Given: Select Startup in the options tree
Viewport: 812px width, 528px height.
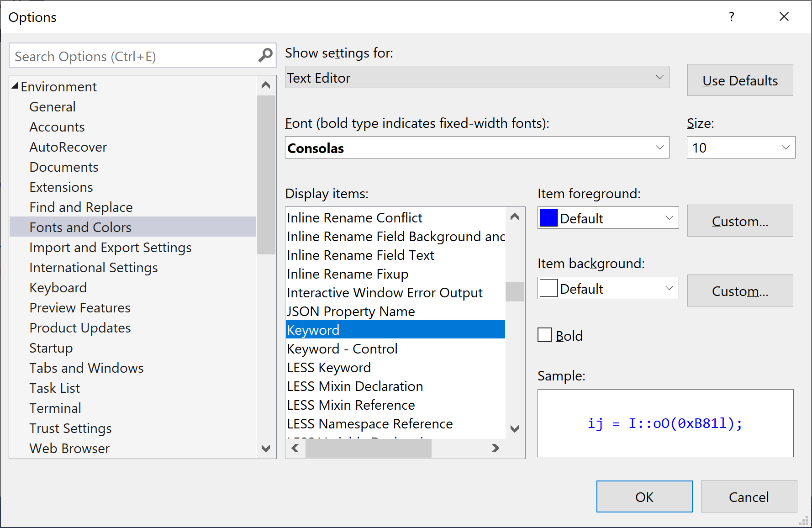Looking at the screenshot, I should (x=51, y=348).
